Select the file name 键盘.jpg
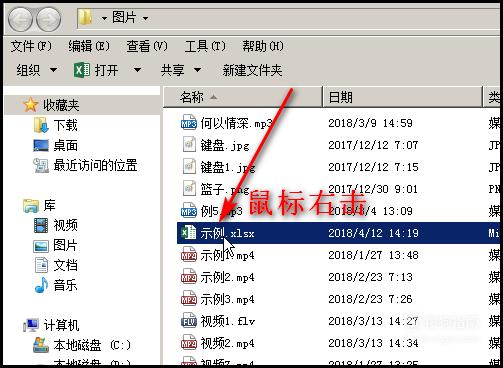The image size is (503, 368). pos(225,145)
